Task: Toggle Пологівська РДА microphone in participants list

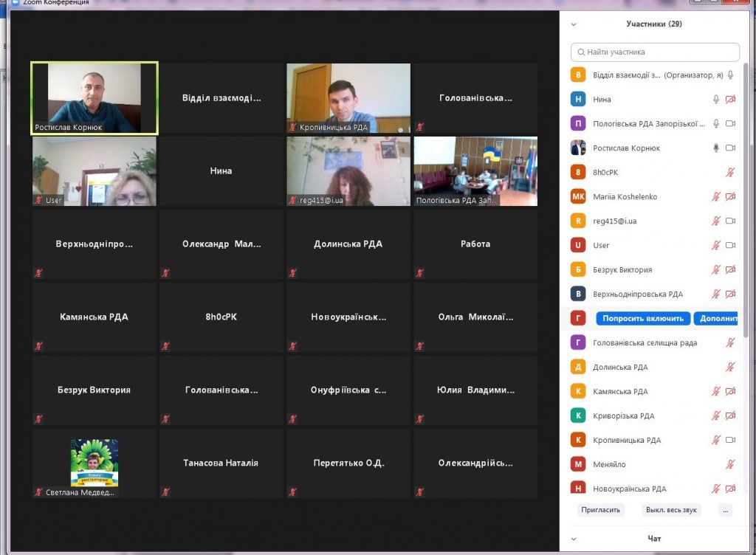Action: [x=715, y=123]
